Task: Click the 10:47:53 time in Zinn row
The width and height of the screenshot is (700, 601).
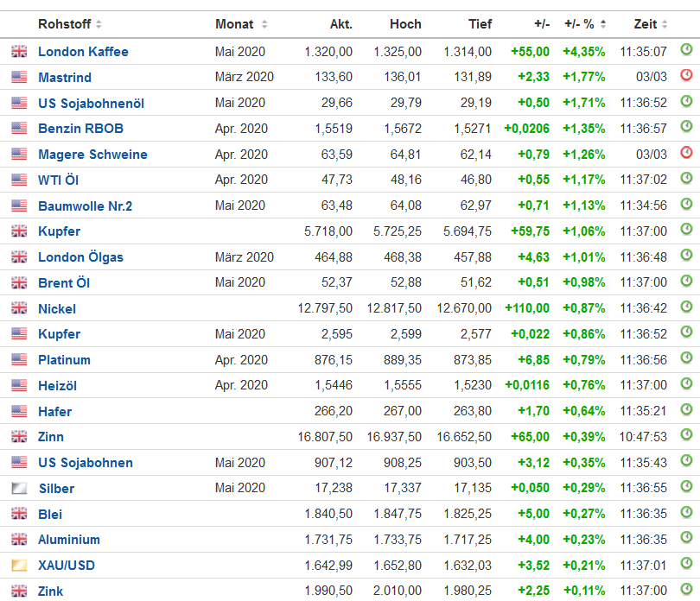Action: (x=643, y=437)
